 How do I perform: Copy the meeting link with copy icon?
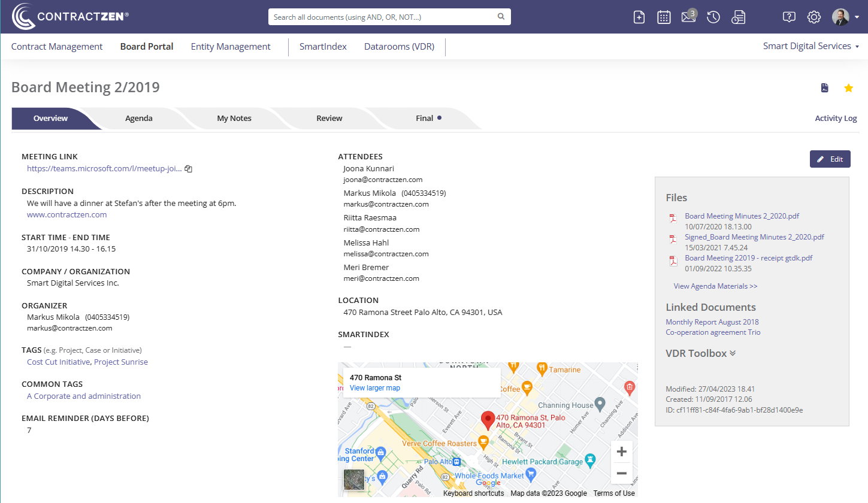coord(188,169)
